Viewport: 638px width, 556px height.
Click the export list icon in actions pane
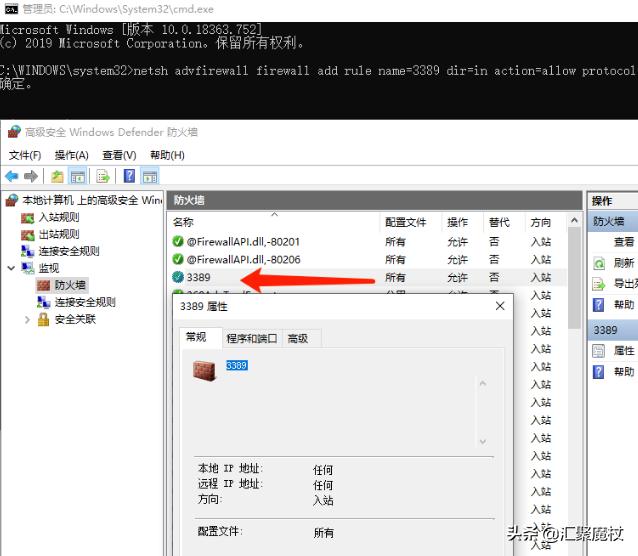tap(599, 284)
